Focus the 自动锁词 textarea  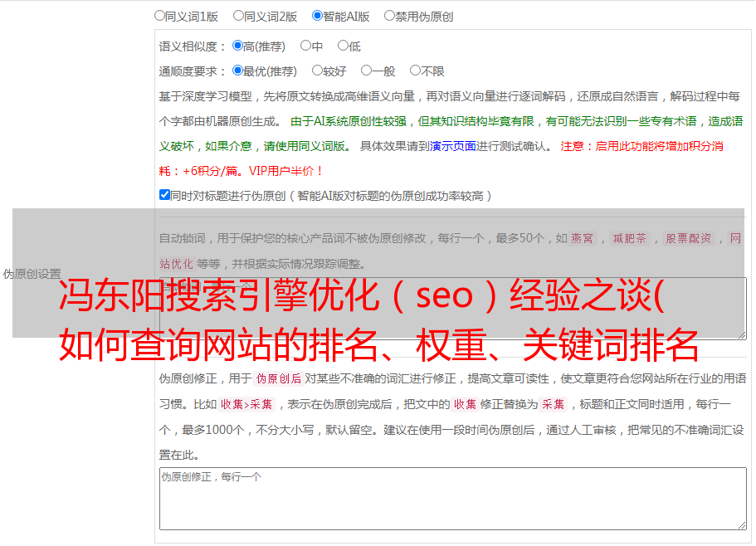point(453,309)
